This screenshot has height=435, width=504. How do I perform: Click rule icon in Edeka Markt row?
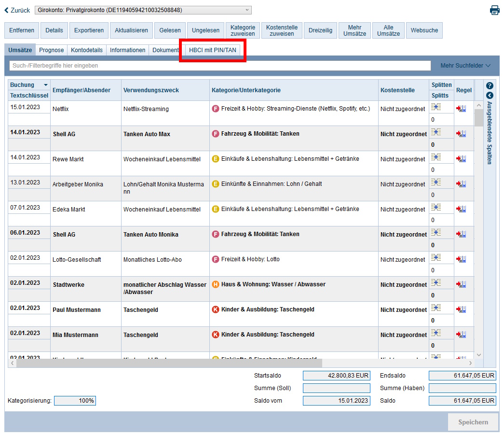tap(461, 209)
